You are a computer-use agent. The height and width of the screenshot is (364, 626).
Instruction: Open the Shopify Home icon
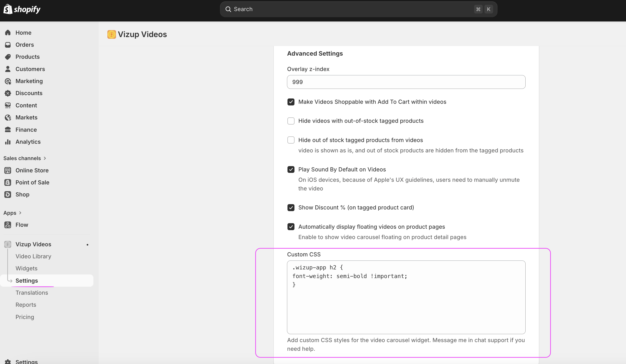point(8,32)
